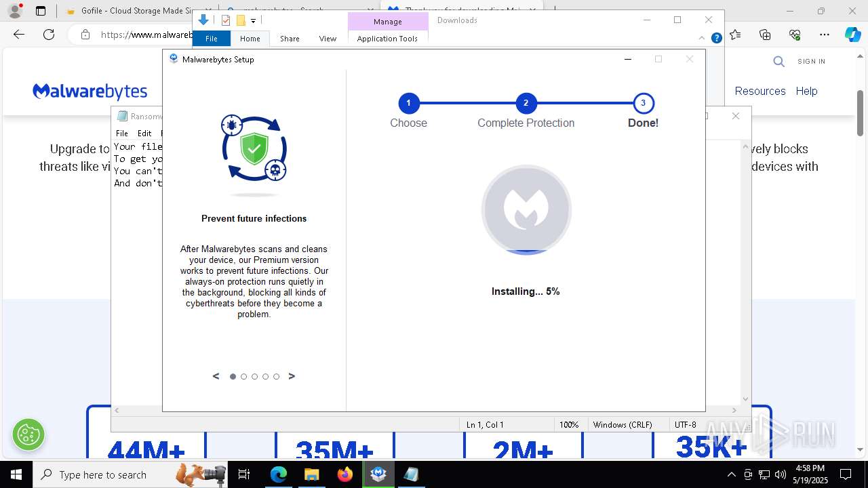Show next slide with right arrow
Viewport: 868px width, 488px height.
(x=292, y=376)
